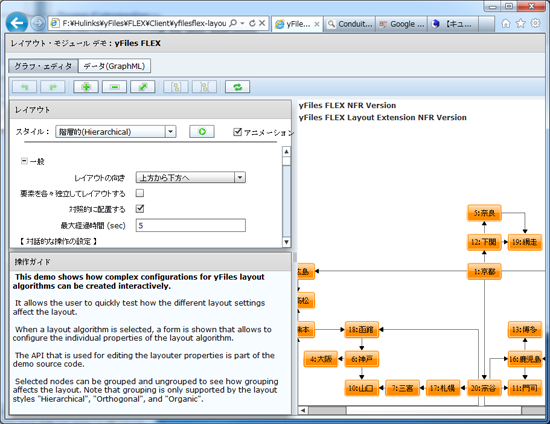The height and width of the screenshot is (424, 550).
Task: Switch to グラフ・エディタ tab
Action: [43, 66]
